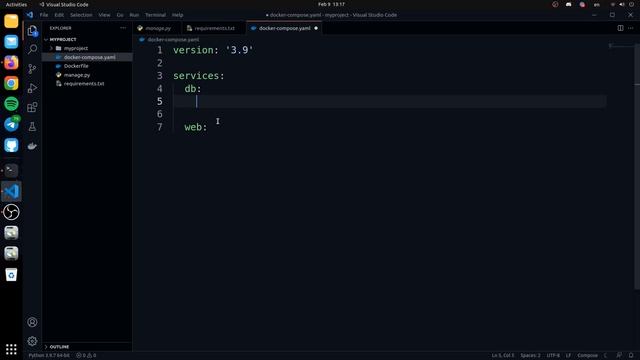This screenshot has width=640, height=360.
Task: Open the Go menu
Action: tap(120, 15)
